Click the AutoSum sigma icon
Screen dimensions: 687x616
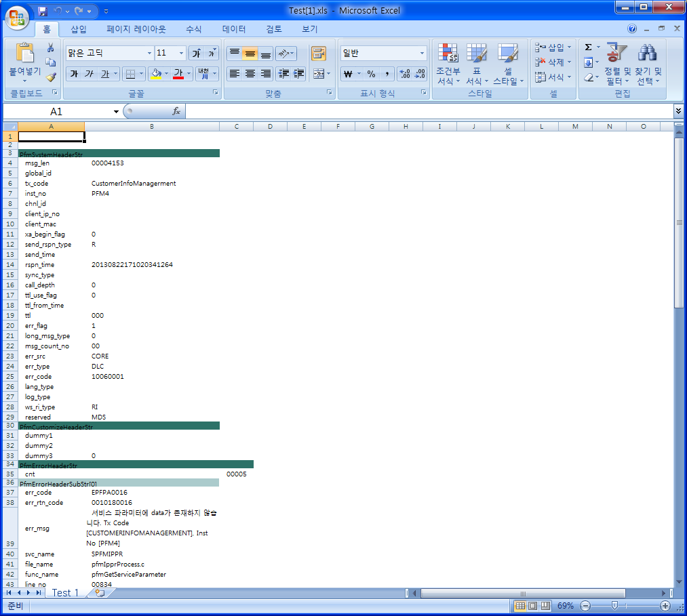tap(588, 47)
